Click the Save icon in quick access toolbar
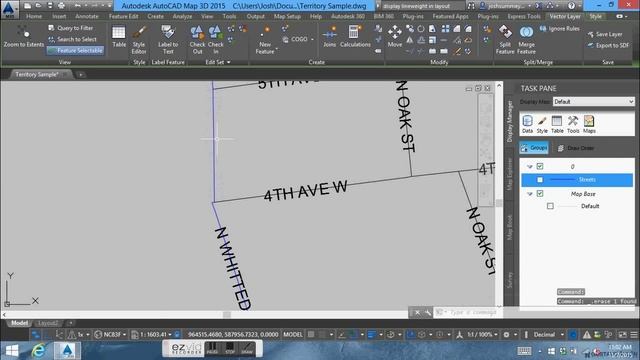Viewport: 640px width, 360px height. [50, 6]
